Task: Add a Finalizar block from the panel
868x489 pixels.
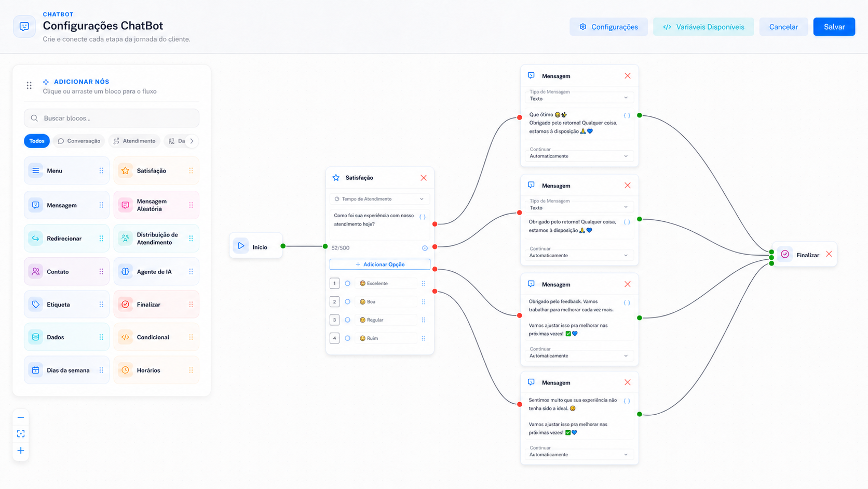Action: 156,305
